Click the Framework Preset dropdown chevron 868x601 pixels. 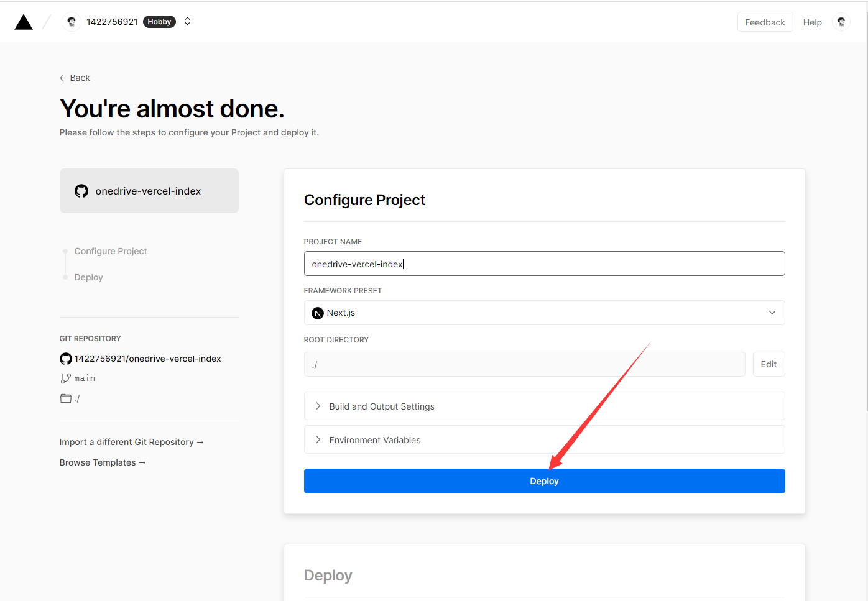[x=772, y=313]
